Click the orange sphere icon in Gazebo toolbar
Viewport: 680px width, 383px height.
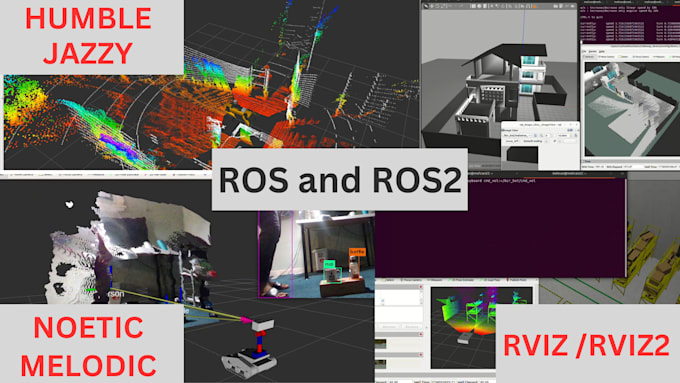point(534,7)
